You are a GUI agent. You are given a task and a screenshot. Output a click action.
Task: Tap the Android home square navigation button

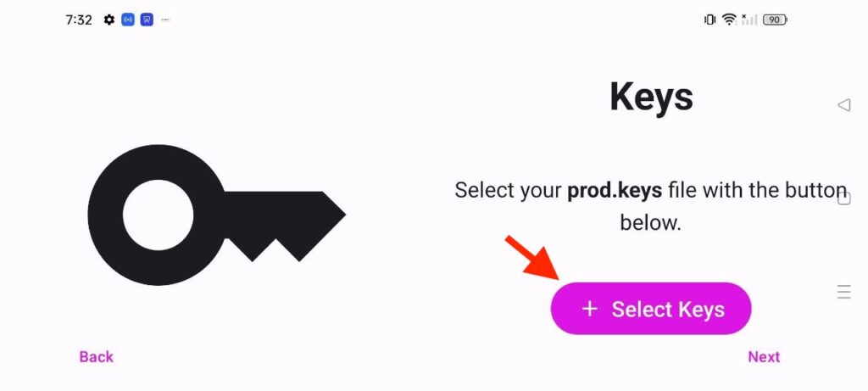click(x=843, y=198)
